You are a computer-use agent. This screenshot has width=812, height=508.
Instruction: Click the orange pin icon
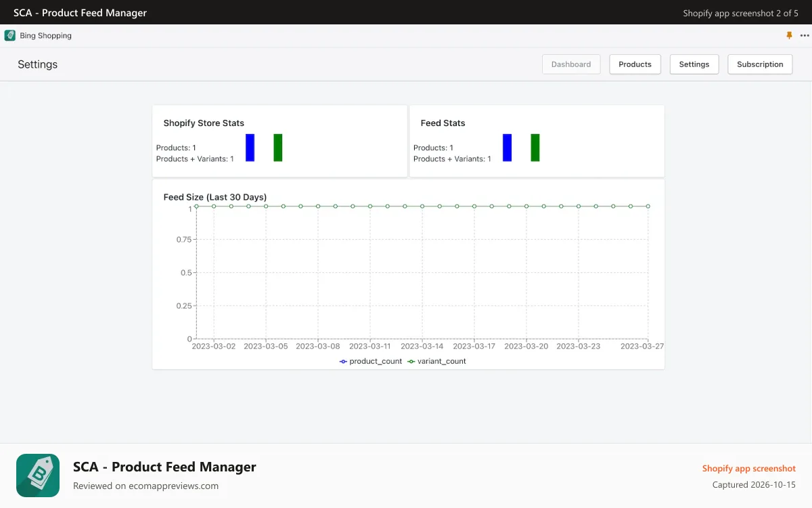[789, 35]
